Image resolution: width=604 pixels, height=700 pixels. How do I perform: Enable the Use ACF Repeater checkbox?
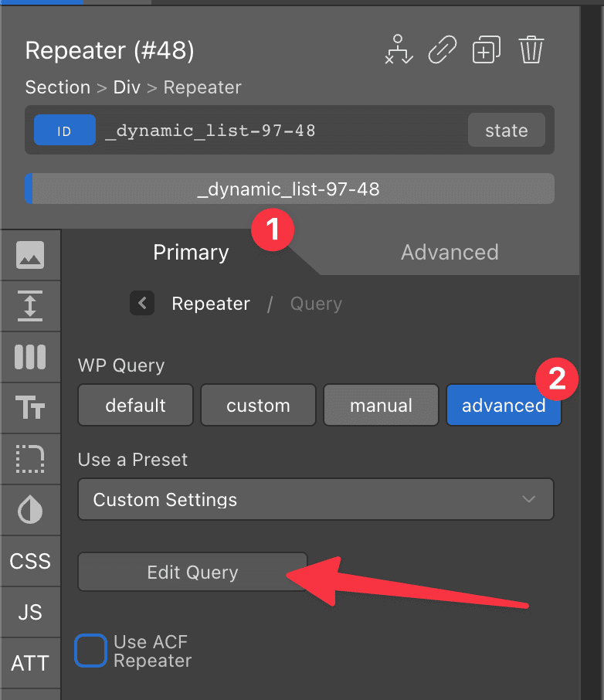90,651
